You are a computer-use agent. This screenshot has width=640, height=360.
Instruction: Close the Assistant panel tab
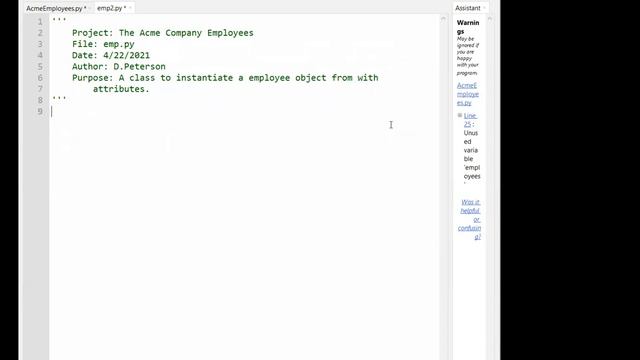point(484,8)
